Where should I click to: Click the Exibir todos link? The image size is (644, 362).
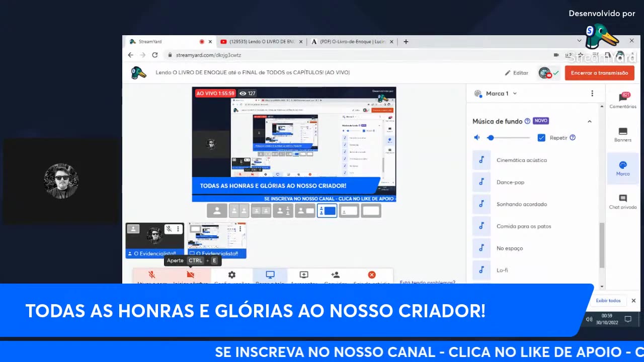tap(608, 301)
